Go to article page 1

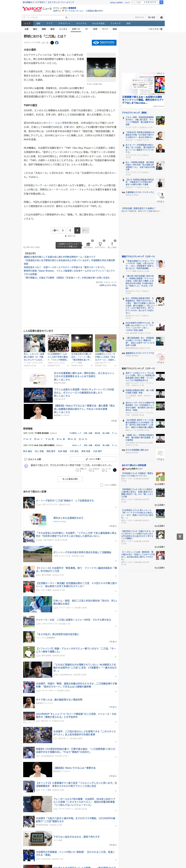coord(63,230)
